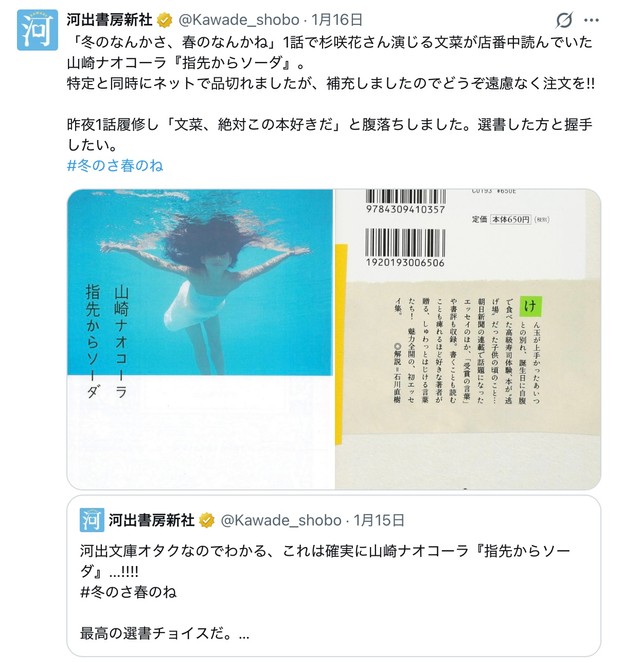The height and width of the screenshot is (663, 640).
Task: Click the 1月15日 date in quoted tweet
Action: (379, 520)
